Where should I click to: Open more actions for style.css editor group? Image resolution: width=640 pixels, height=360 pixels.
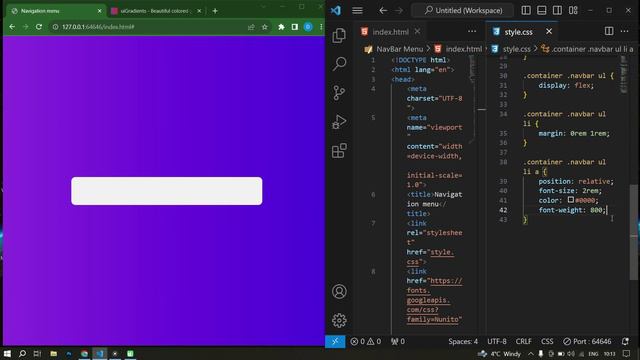[x=624, y=31]
